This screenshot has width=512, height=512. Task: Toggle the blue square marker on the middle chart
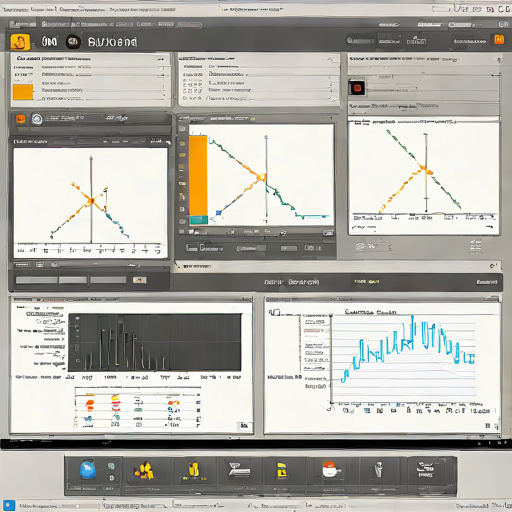(x=219, y=213)
